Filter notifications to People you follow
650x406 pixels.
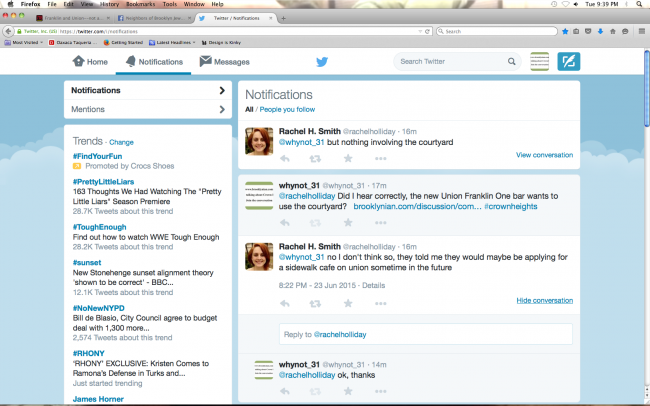tap(287, 109)
